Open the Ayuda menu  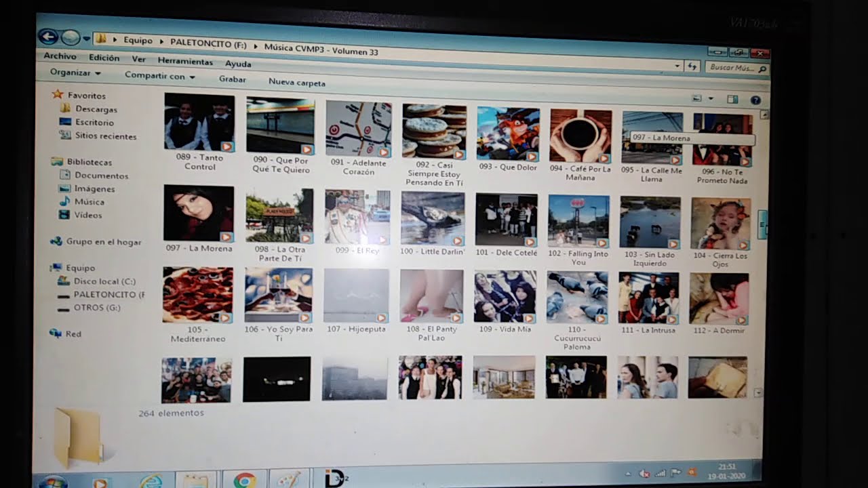pyautogui.click(x=238, y=64)
